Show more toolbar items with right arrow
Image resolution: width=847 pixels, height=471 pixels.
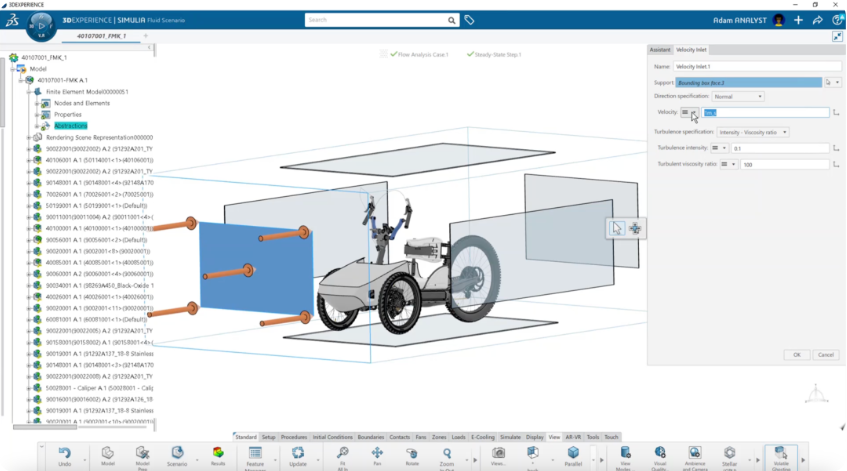803,460
